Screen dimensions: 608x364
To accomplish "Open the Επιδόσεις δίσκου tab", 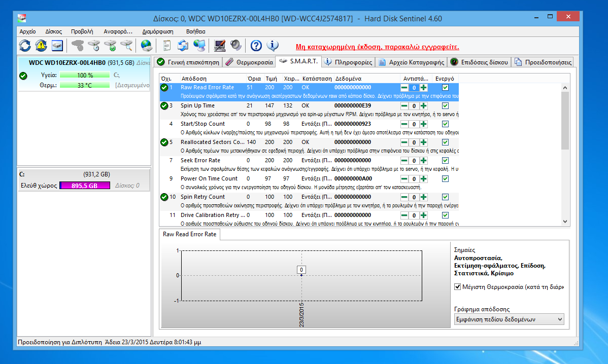I will 479,62.
